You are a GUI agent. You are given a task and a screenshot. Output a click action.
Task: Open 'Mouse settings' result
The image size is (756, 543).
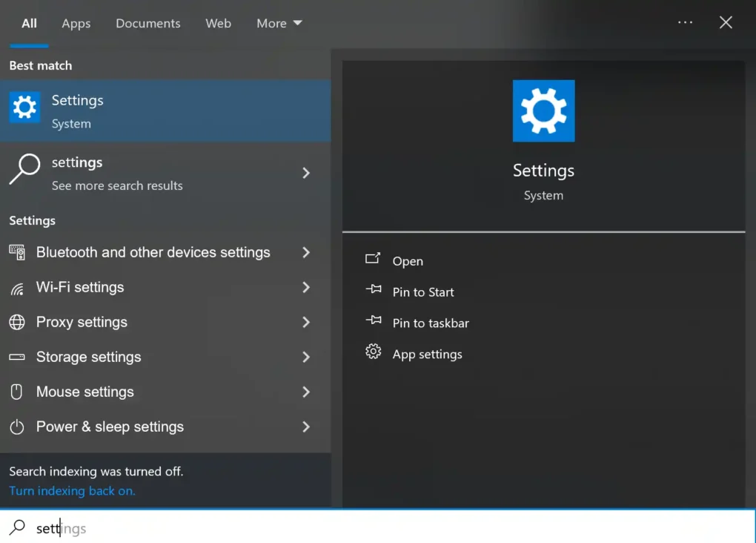[x=165, y=392]
